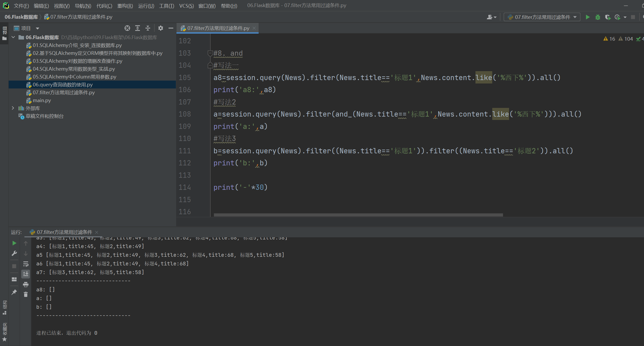Toggle the 结构 side tool window tab
644x346 pixels.
click(x=4, y=307)
